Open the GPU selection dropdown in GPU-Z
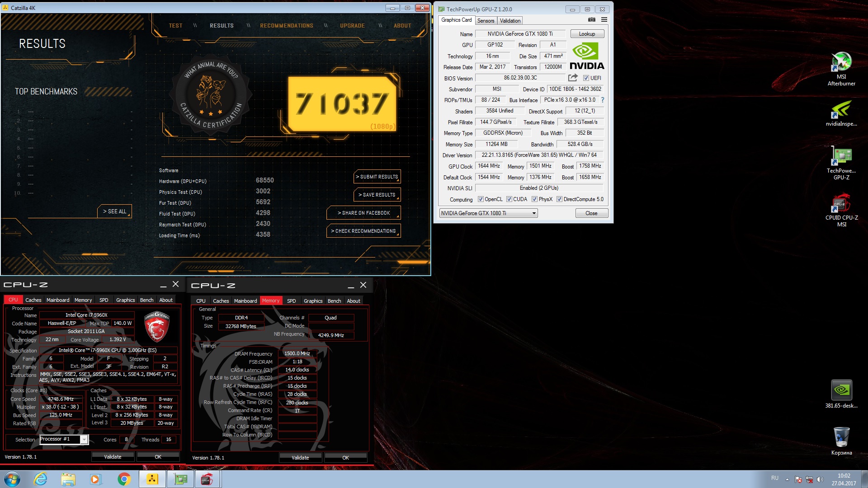 [488, 213]
